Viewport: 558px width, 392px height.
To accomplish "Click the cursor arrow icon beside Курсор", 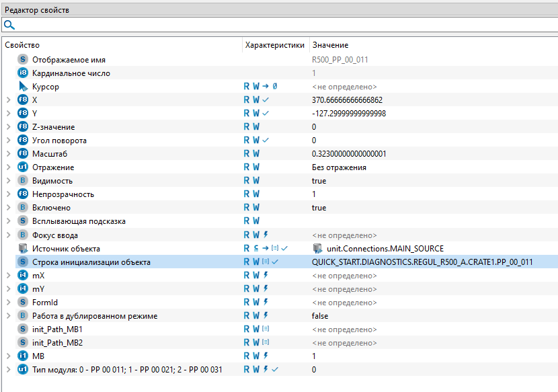I will click(23, 87).
